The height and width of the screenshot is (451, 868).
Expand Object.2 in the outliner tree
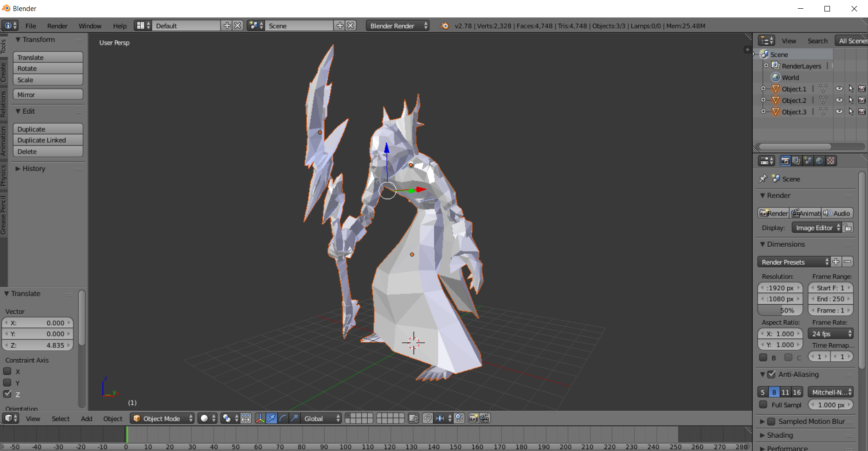763,100
